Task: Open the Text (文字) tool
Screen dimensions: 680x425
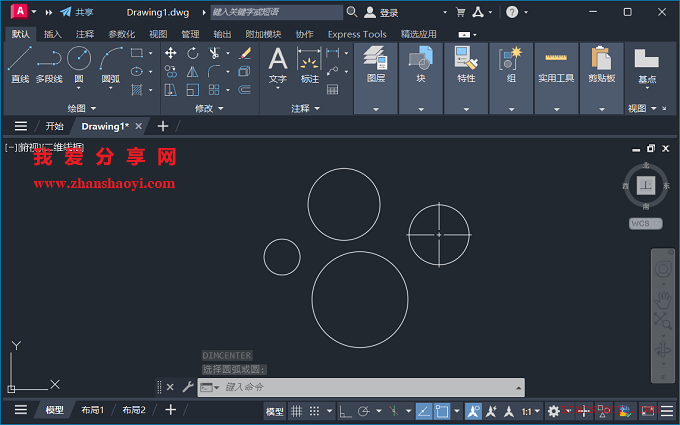Action: [x=278, y=64]
